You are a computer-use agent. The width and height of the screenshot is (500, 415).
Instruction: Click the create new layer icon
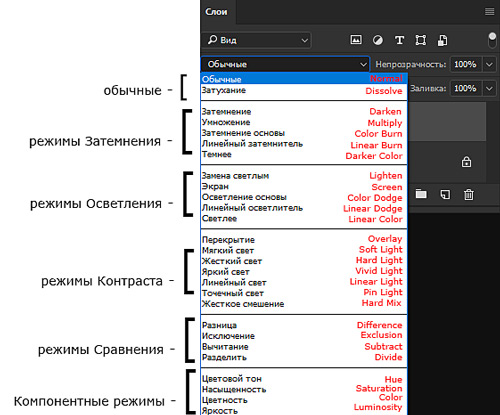click(x=445, y=194)
